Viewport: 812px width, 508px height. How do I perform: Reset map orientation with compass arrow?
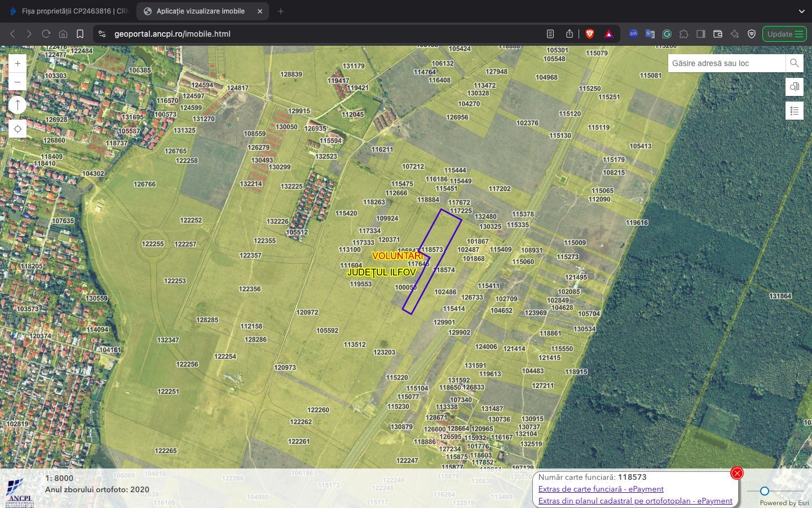pyautogui.click(x=17, y=105)
